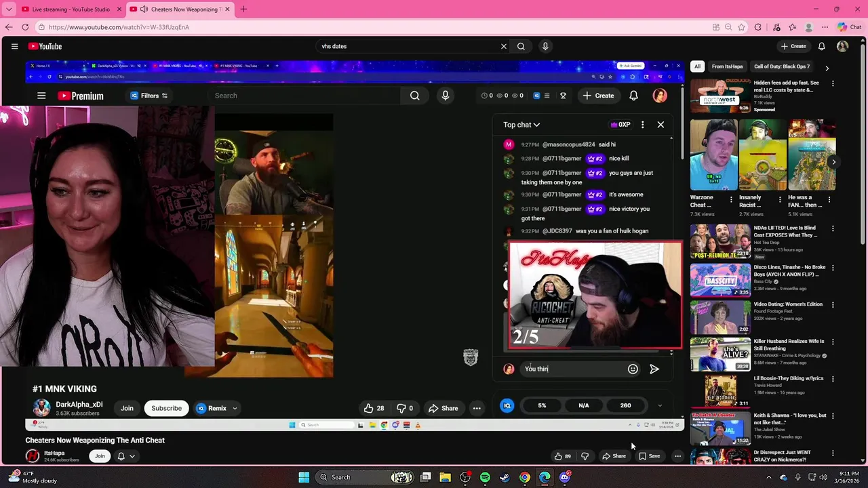Open live chat options three-dot menu
868x488 pixels.
[643, 125]
